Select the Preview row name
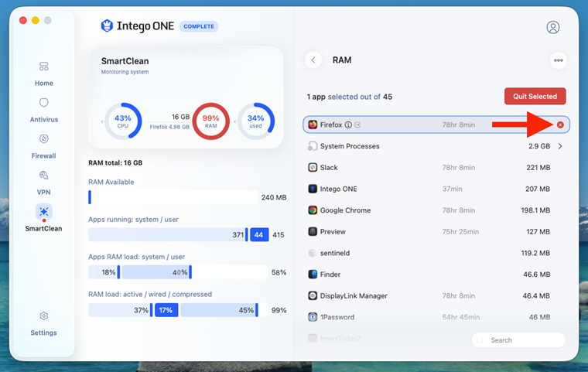This screenshot has height=372, width=588. tap(333, 232)
